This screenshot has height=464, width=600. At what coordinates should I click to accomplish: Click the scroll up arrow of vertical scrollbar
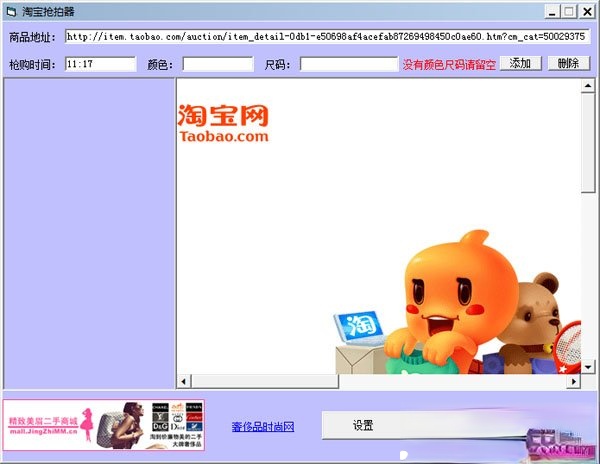pyautogui.click(x=589, y=87)
